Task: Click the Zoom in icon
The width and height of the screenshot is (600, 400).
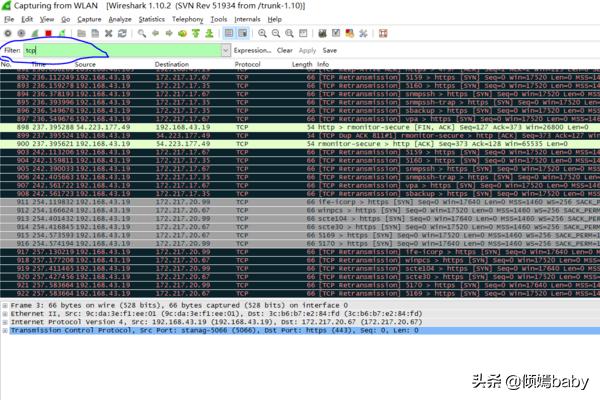Action: click(263, 33)
